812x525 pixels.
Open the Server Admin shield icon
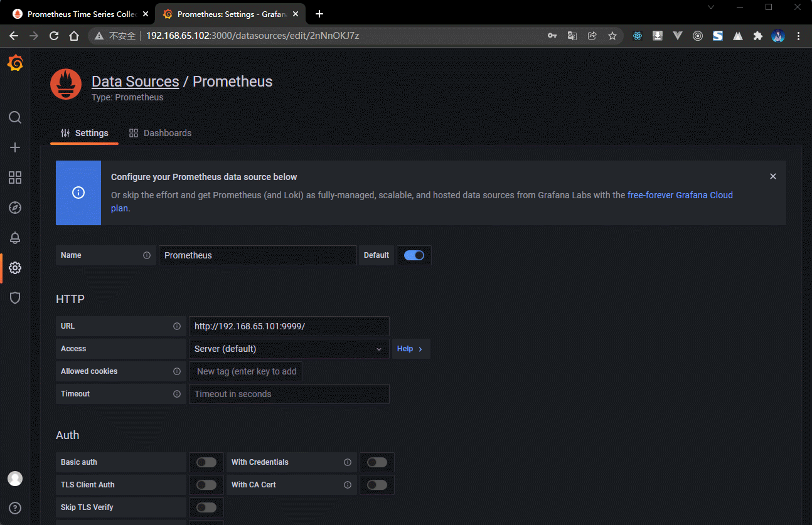pos(15,298)
